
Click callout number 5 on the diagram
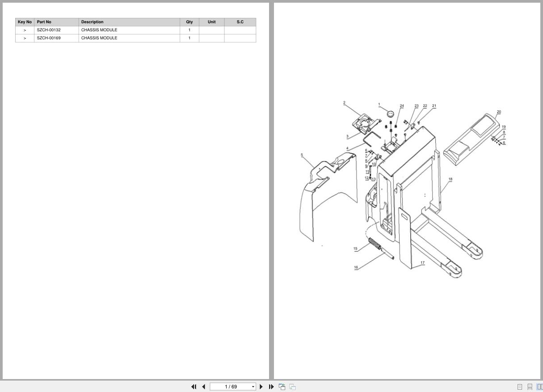(302, 155)
